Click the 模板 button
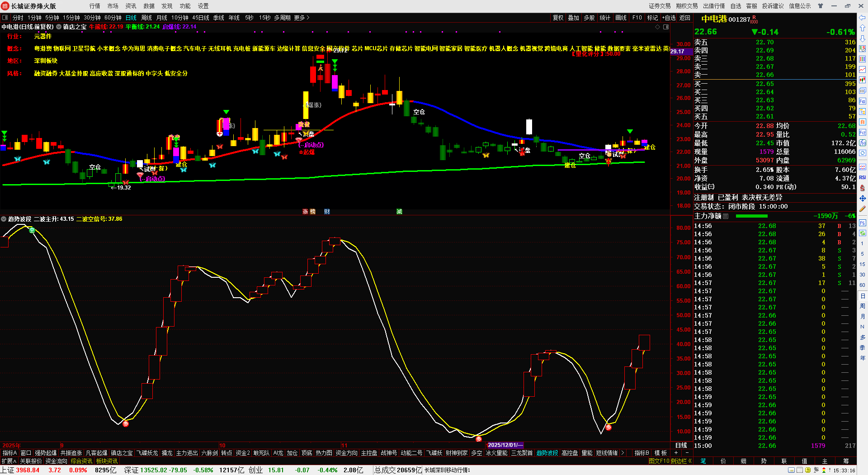 coord(660,453)
